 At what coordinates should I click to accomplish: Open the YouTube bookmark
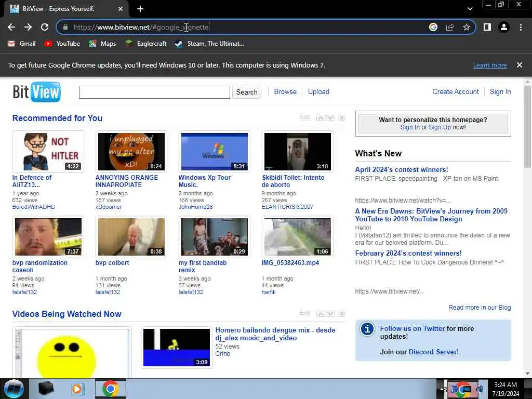[62, 44]
